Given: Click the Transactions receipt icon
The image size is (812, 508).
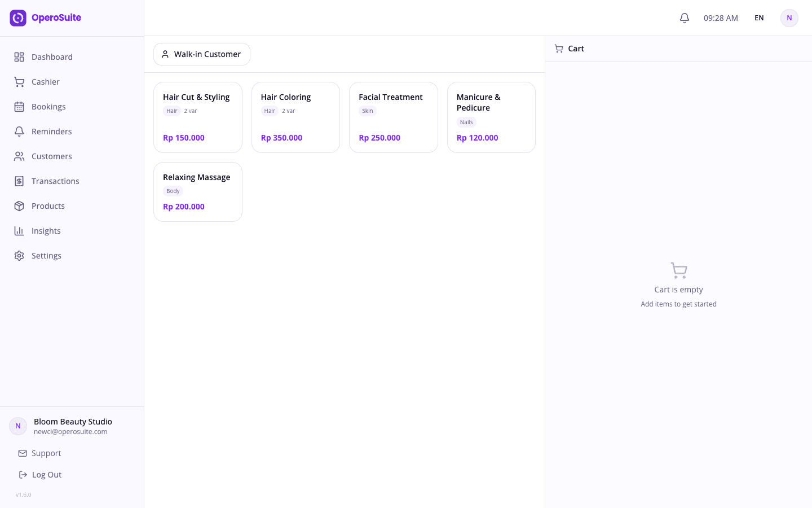Looking at the screenshot, I should [x=19, y=181].
